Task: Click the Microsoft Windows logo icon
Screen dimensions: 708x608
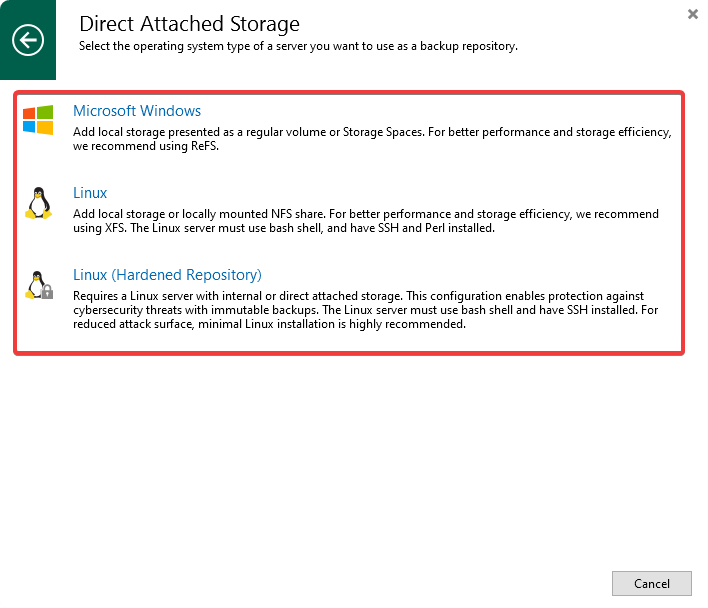Action: 38,120
